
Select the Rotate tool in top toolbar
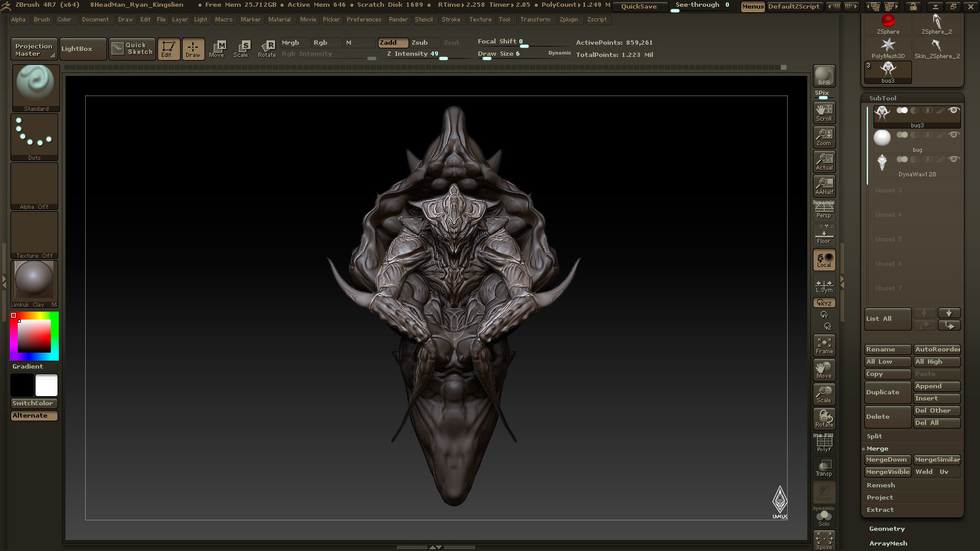point(266,48)
